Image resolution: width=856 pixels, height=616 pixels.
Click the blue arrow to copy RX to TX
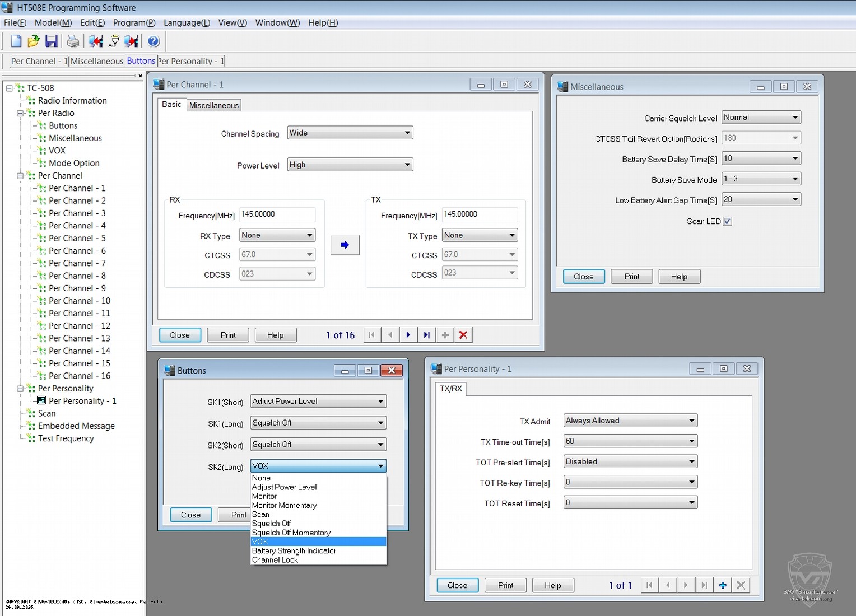pos(345,245)
